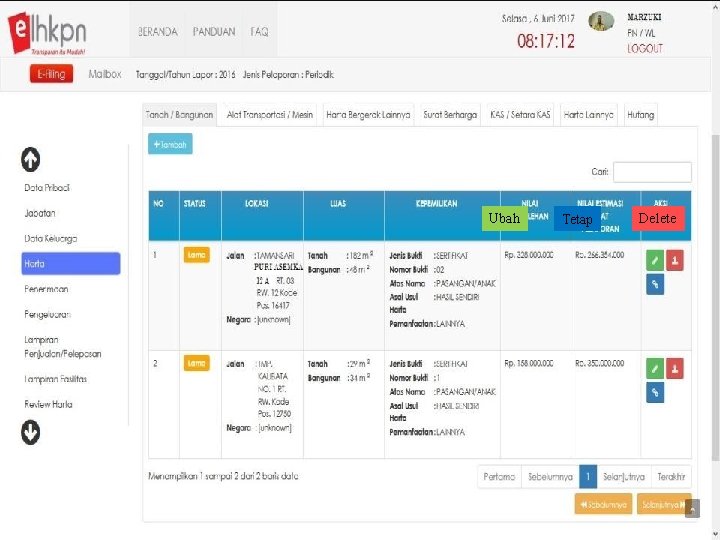This screenshot has height=540, width=720.
Task: Click the elhkpn logo
Action: point(47,34)
